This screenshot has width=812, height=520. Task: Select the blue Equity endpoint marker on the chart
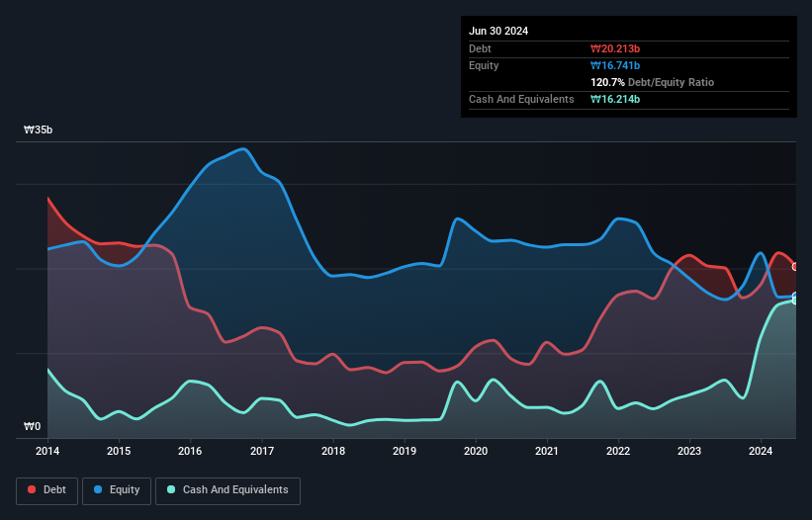tap(795, 297)
